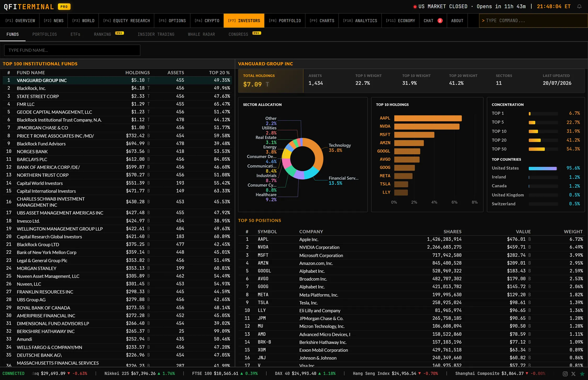This screenshot has height=380, width=588.
Task: Select the BlackRock, Inc. fund row
Action: (x=117, y=88)
